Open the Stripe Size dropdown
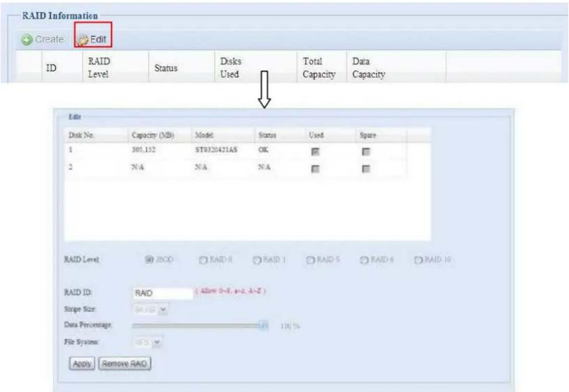This screenshot has width=569, height=392. click(151, 310)
